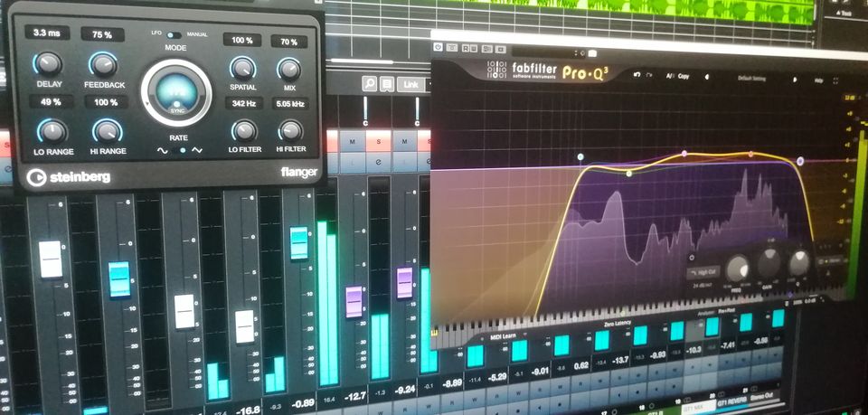Open Zero Latency processing mode menu
Image resolution: width=868 pixels, height=415 pixels.
(x=617, y=323)
